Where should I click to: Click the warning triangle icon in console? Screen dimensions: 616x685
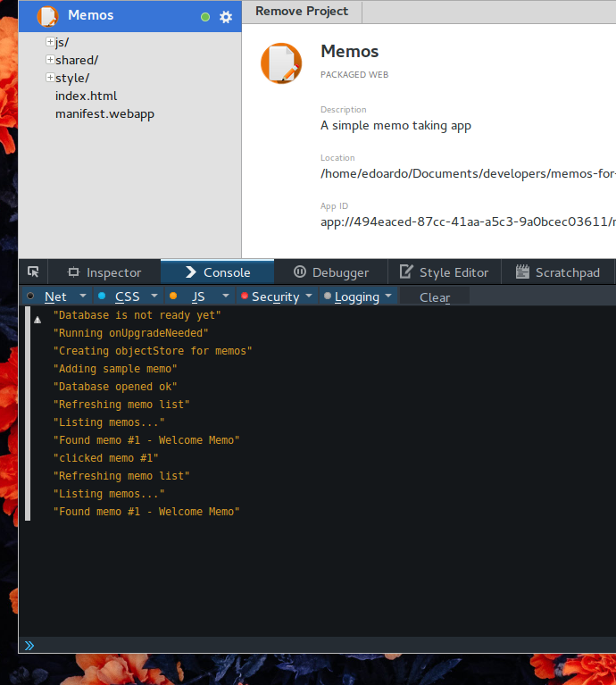tap(37, 320)
